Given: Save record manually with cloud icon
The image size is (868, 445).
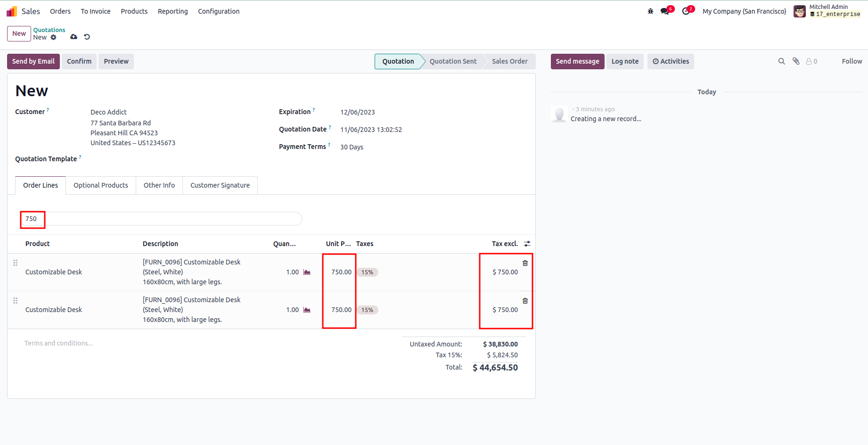Looking at the screenshot, I should [x=74, y=37].
